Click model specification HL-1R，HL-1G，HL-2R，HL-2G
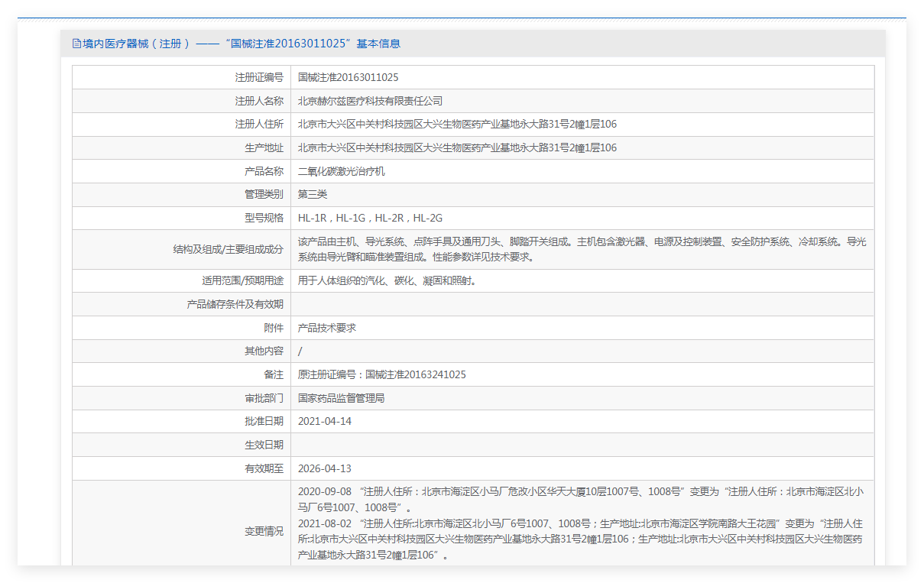Screen dimensions: 924x583 [370, 218]
